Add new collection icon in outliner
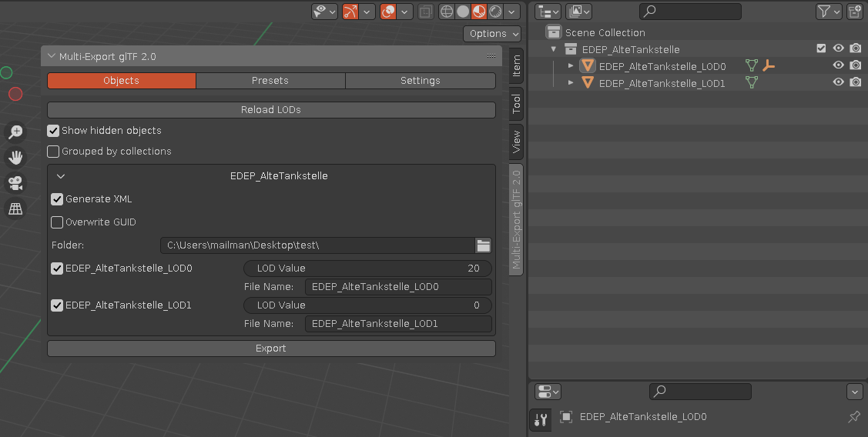 [855, 11]
